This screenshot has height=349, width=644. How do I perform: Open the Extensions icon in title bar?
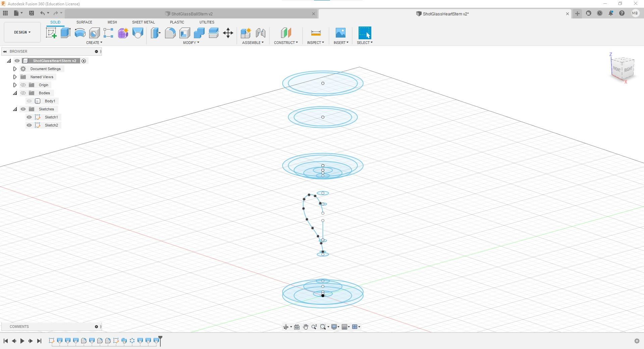coord(588,13)
